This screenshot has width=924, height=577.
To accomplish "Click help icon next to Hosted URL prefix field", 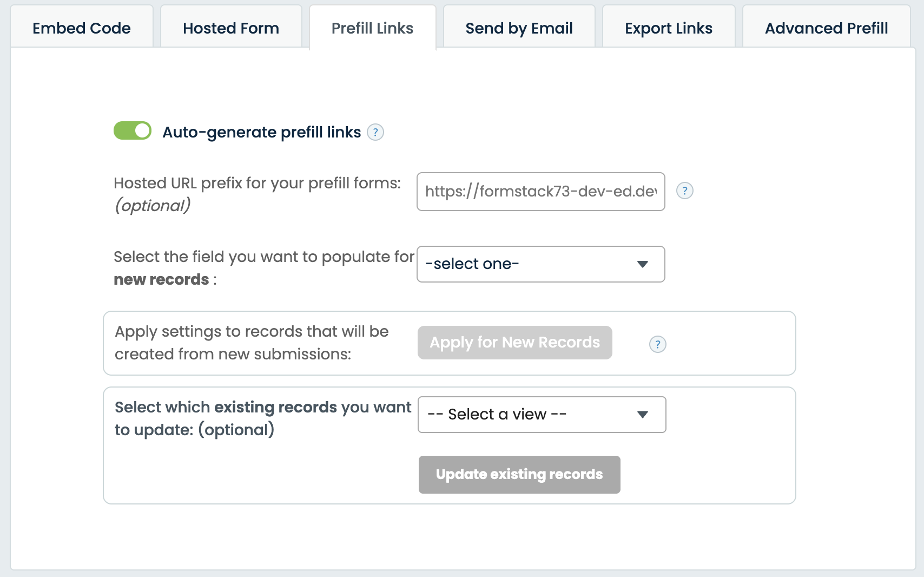I will [685, 191].
